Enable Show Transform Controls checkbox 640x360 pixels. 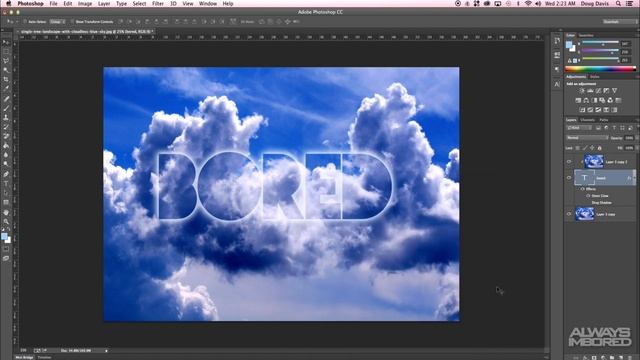coord(71,21)
